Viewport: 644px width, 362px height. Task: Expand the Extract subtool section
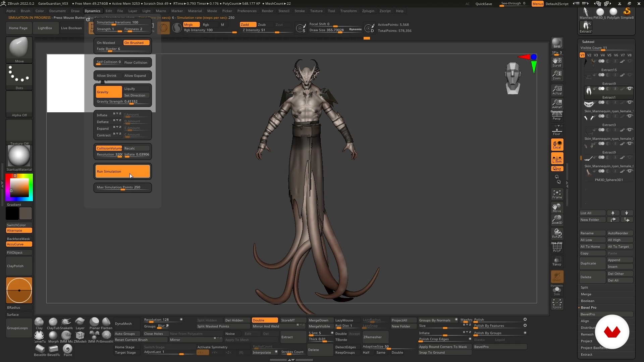[587, 354]
